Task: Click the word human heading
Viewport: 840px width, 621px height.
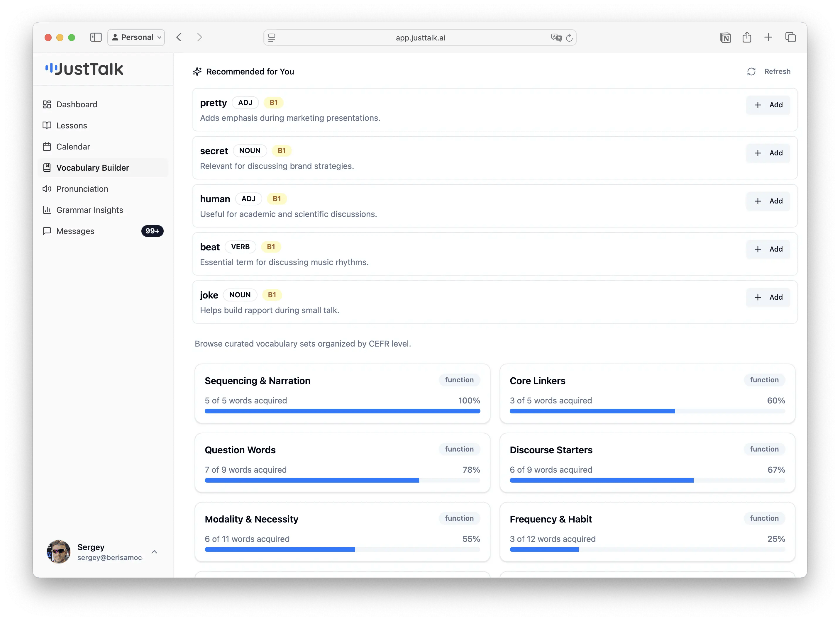Action: pos(215,199)
